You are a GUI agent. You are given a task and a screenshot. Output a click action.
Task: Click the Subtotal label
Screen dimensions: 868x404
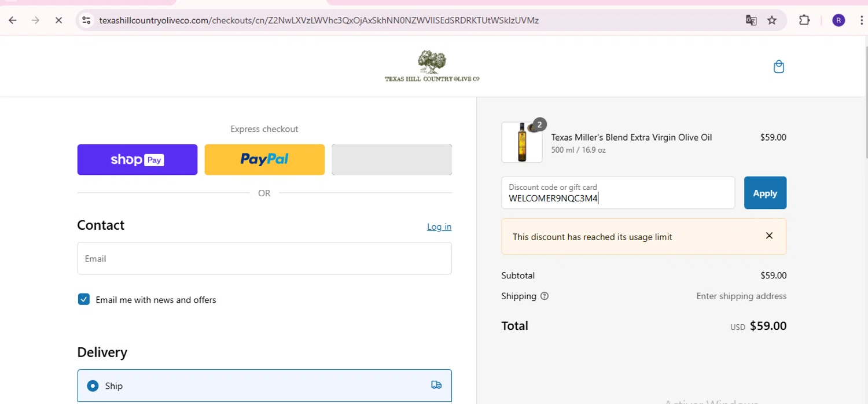click(518, 276)
